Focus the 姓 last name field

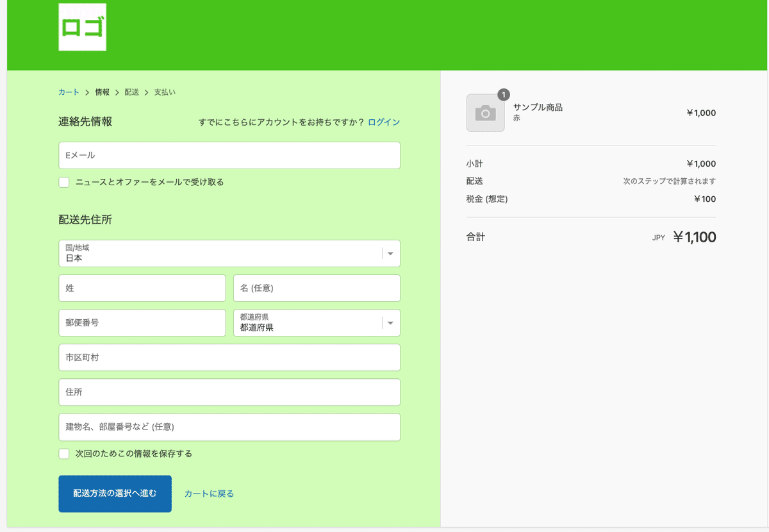pos(142,288)
